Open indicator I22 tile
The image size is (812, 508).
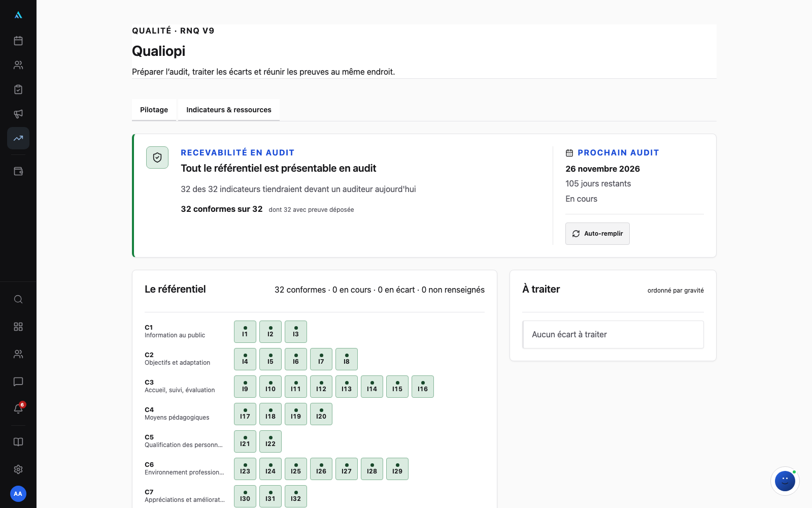[270, 441]
